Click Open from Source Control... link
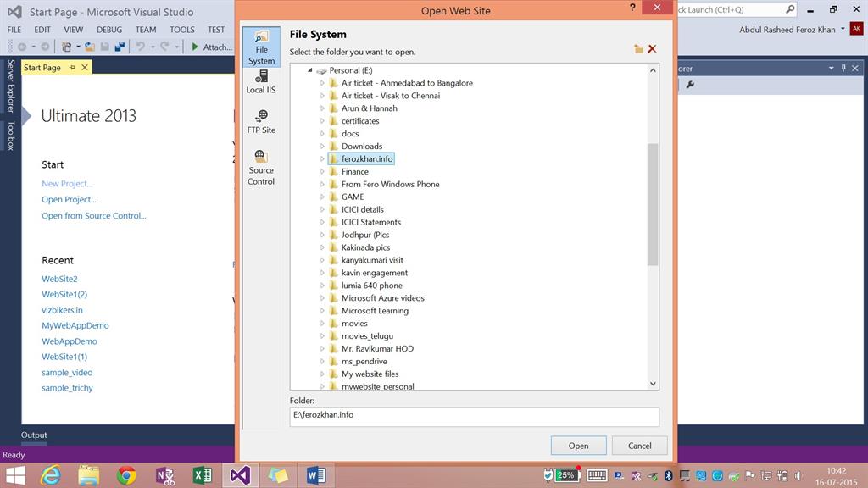 click(x=93, y=216)
